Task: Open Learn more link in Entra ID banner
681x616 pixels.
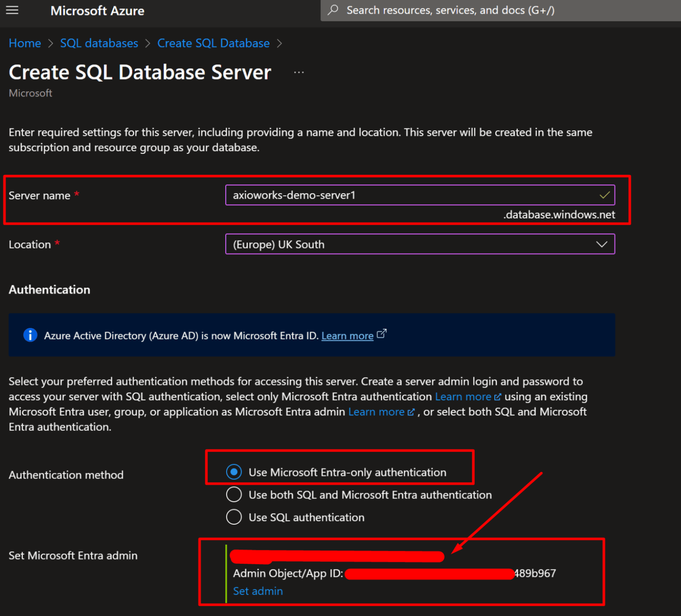Action: coord(347,336)
